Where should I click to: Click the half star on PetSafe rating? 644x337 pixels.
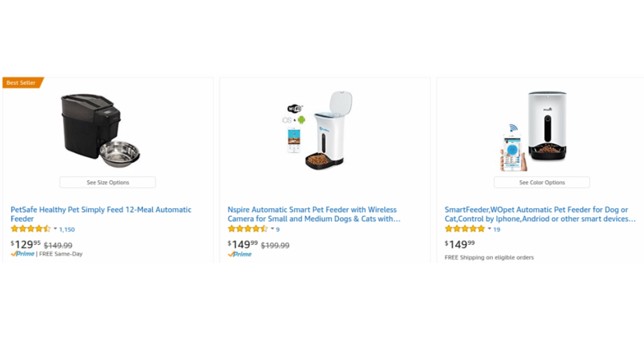[x=48, y=229]
